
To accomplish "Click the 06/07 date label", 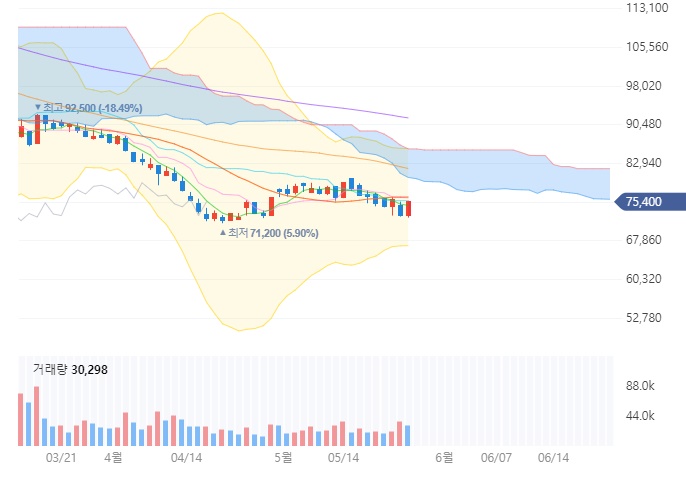I will (x=496, y=458).
